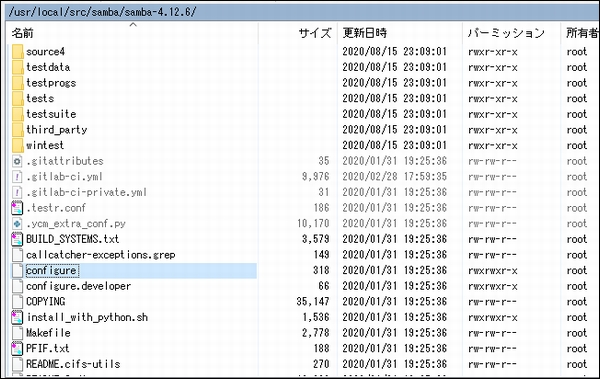Click size value 9,976 of .gitlab-ci.yml

click(x=315, y=177)
